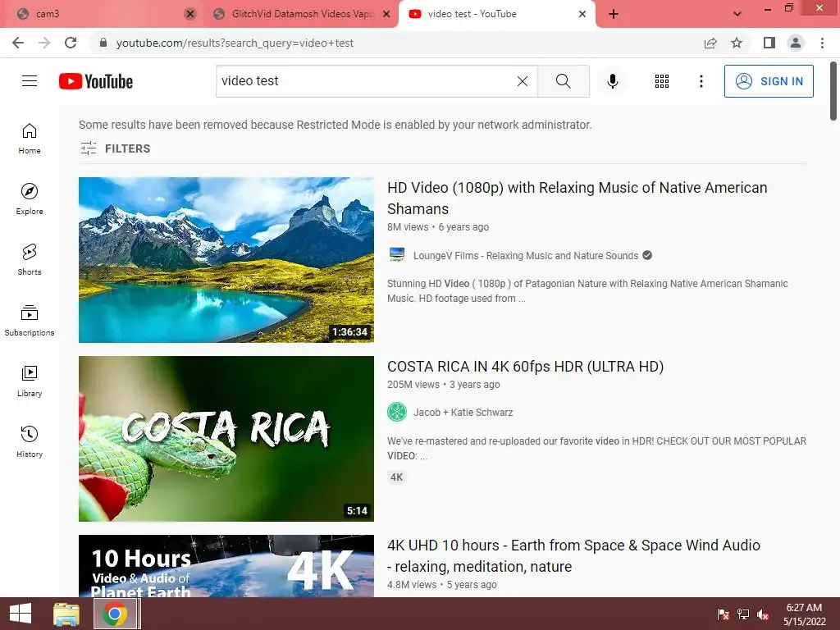Open the search tabs dropdown chevron
840x630 pixels.
click(737, 14)
